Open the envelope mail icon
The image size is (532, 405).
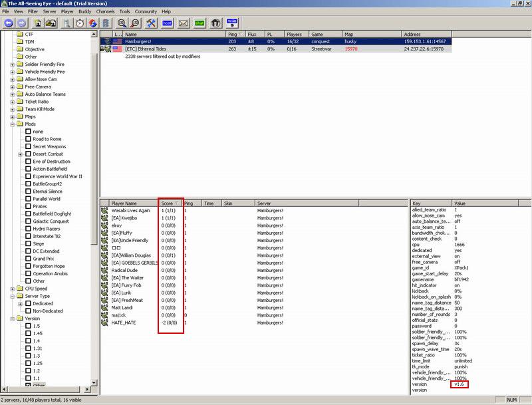click(x=183, y=23)
